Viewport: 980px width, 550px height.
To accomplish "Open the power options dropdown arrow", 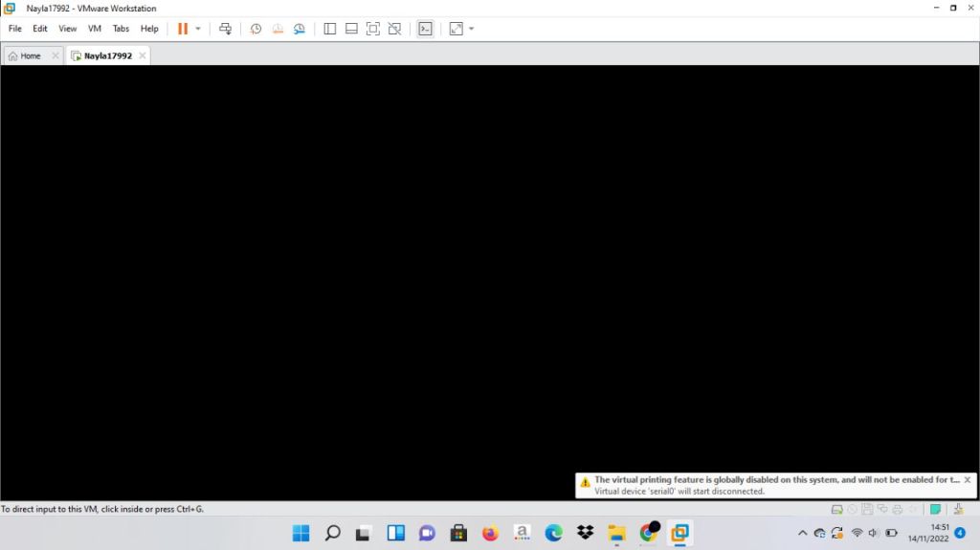I will (x=198, y=29).
